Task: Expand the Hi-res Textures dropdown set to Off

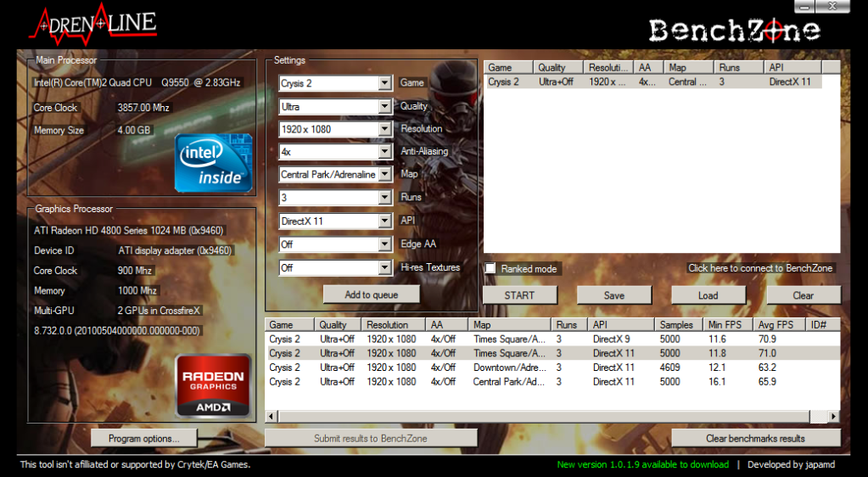Action: pos(384,267)
